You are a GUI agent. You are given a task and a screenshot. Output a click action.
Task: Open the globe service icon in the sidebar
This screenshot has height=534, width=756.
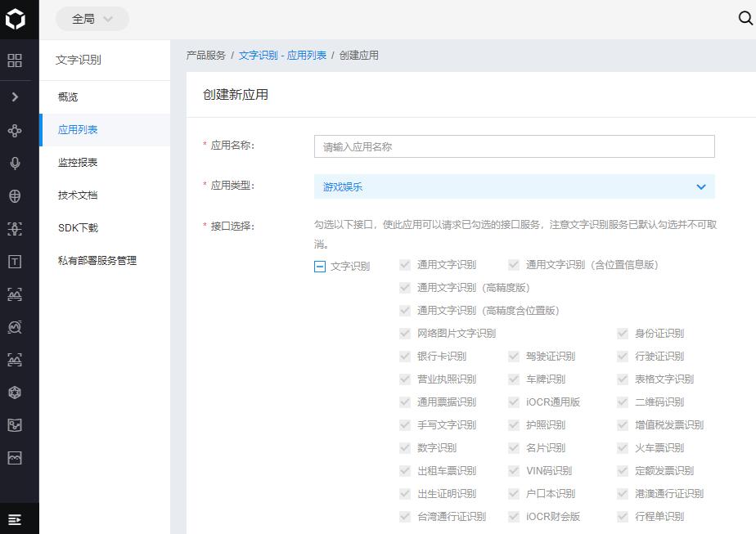(x=15, y=196)
